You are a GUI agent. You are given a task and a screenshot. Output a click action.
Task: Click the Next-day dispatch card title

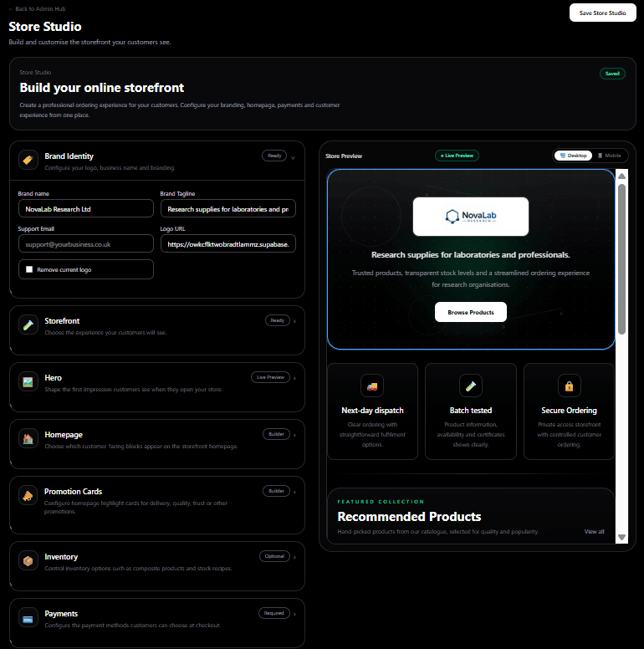coord(372,410)
